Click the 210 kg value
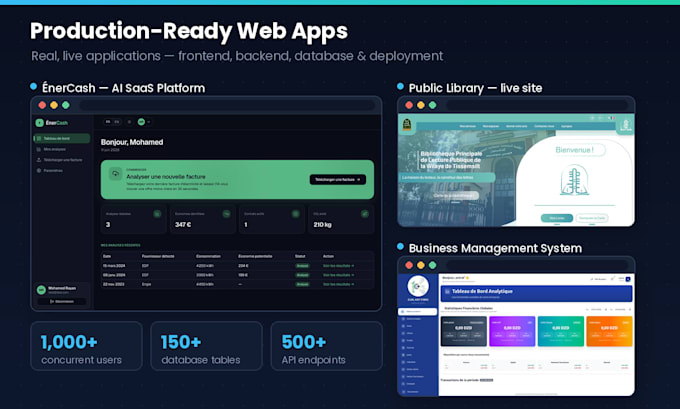 (x=322, y=225)
